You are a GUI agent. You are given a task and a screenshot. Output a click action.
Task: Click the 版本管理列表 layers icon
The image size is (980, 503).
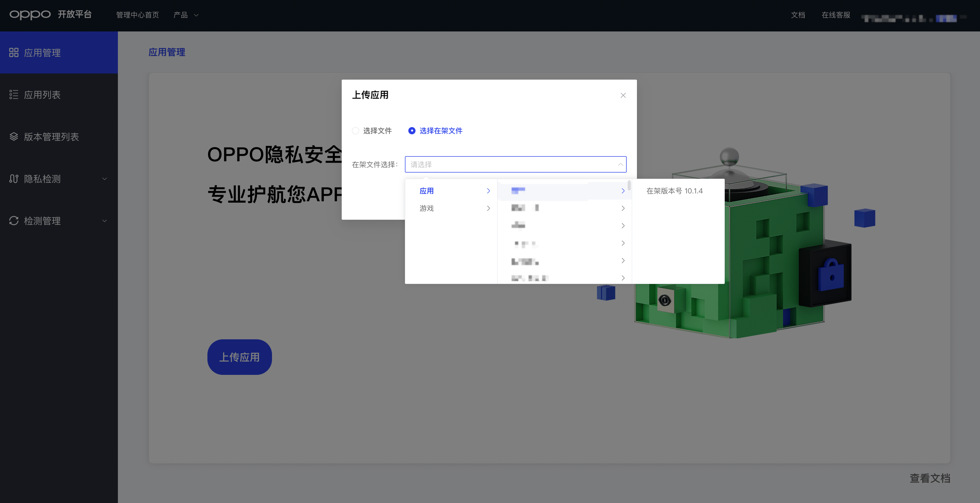[14, 137]
